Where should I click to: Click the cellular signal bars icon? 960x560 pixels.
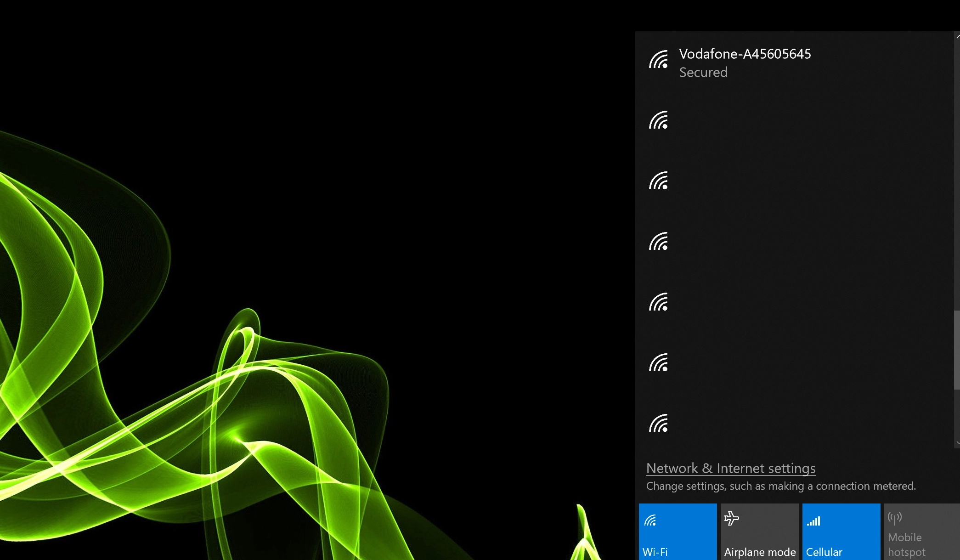click(x=813, y=520)
